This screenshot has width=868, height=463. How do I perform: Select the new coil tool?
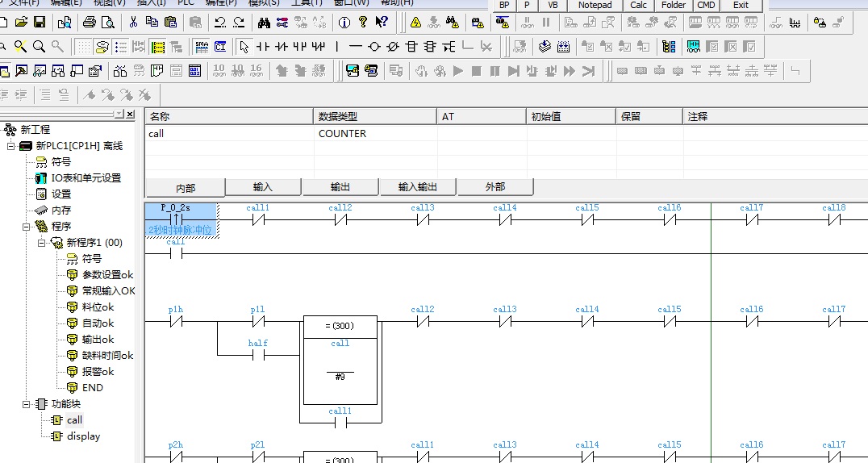(x=374, y=47)
